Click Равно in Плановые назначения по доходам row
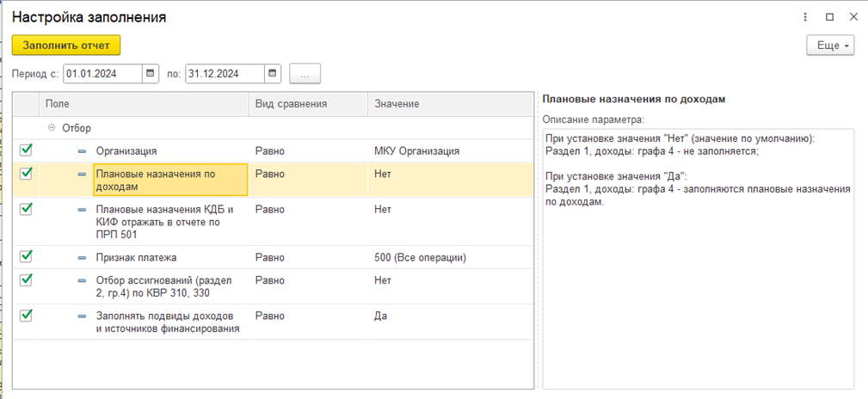 pos(308,180)
